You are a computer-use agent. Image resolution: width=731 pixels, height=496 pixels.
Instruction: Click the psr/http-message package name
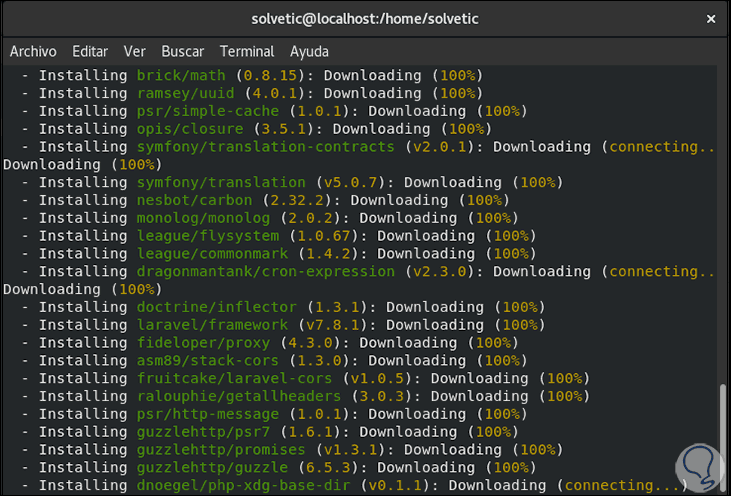[208, 414]
